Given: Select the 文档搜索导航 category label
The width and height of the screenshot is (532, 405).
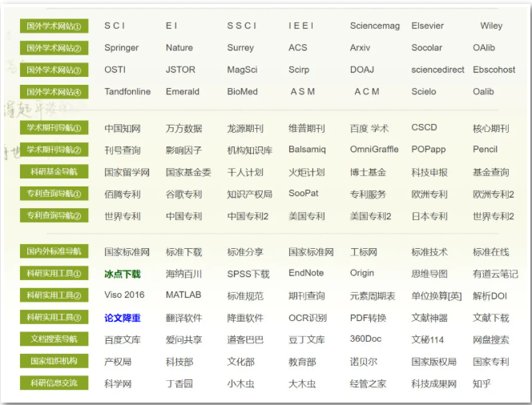Looking at the screenshot, I should pos(54,339).
